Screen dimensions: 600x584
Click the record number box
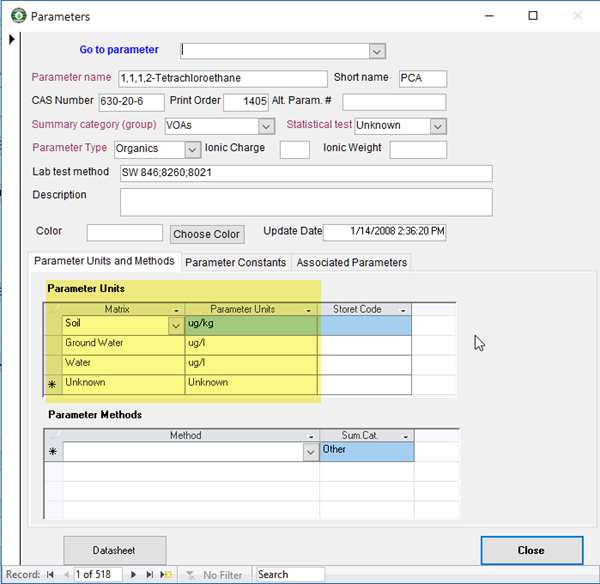(98, 574)
